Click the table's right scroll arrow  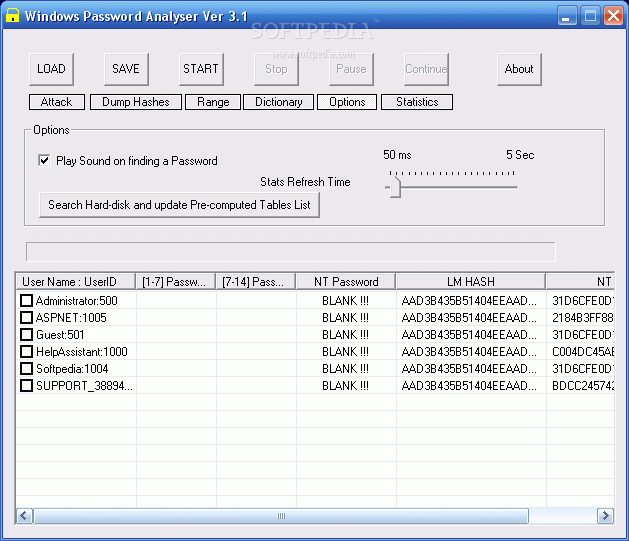tap(605, 515)
